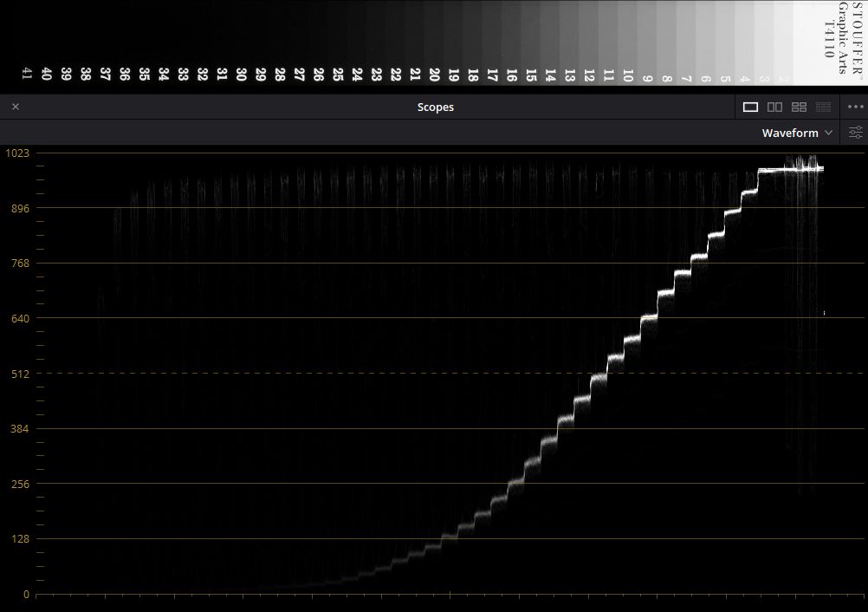The image size is (868, 612).
Task: Switch to nine-scope grid layout
Action: point(823,107)
